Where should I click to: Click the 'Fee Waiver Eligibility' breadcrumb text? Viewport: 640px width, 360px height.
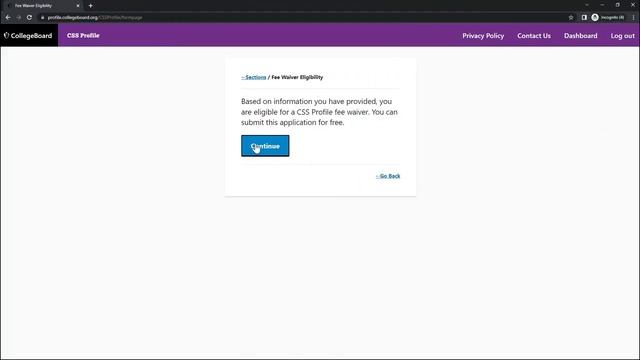click(x=297, y=77)
